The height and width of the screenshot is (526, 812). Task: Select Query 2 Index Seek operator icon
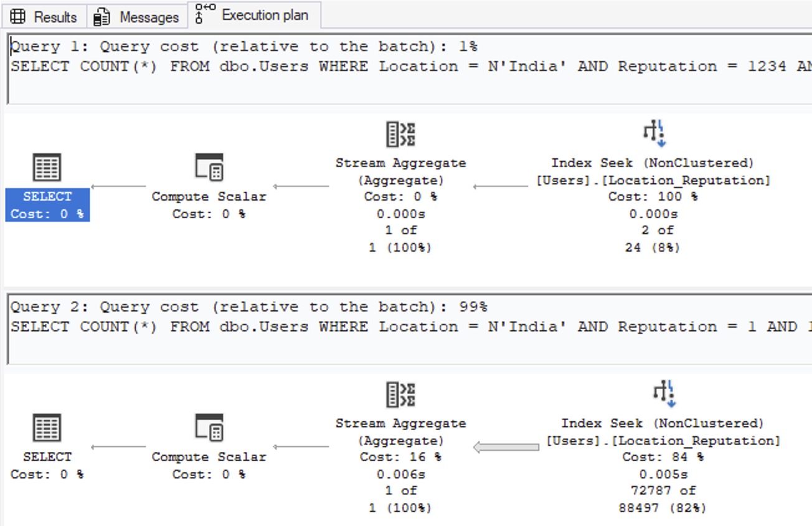pos(663,393)
